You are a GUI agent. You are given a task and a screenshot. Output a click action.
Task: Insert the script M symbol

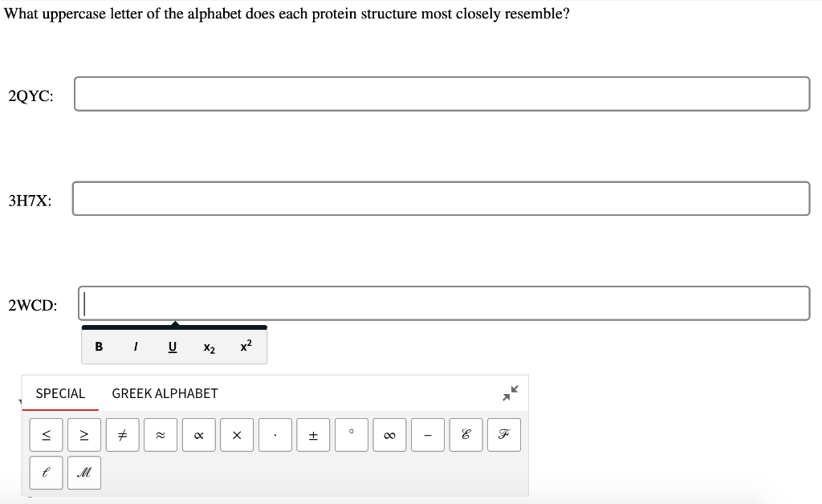pyautogui.click(x=84, y=473)
